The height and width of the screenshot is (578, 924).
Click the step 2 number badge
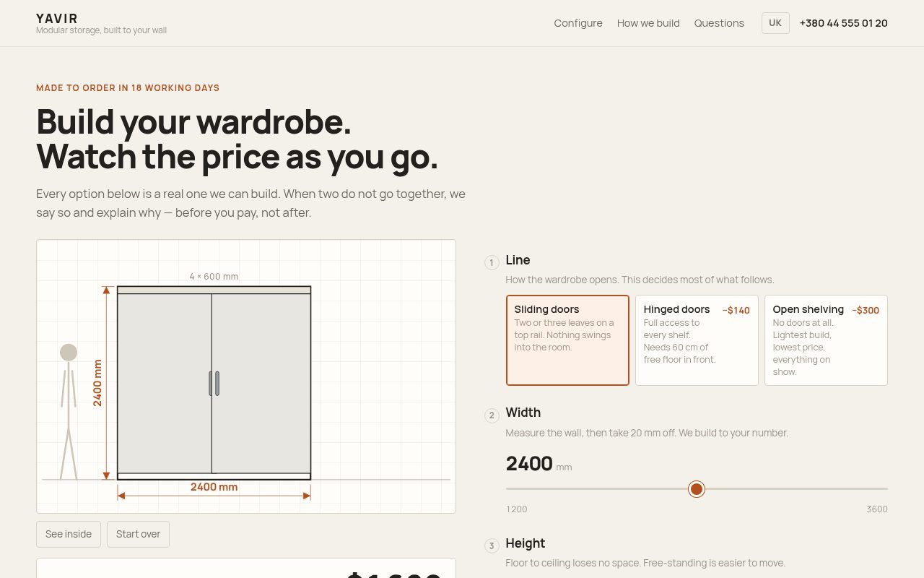click(x=492, y=415)
